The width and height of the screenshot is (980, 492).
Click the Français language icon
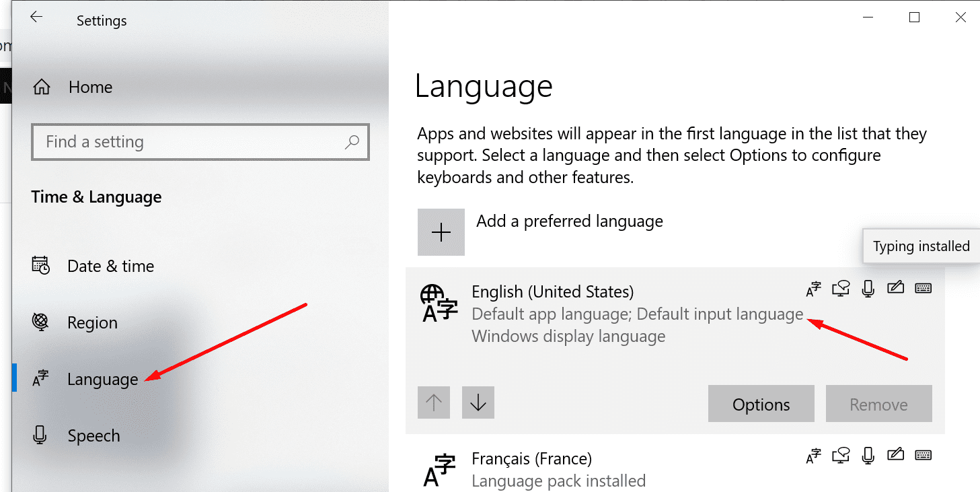pyautogui.click(x=439, y=470)
